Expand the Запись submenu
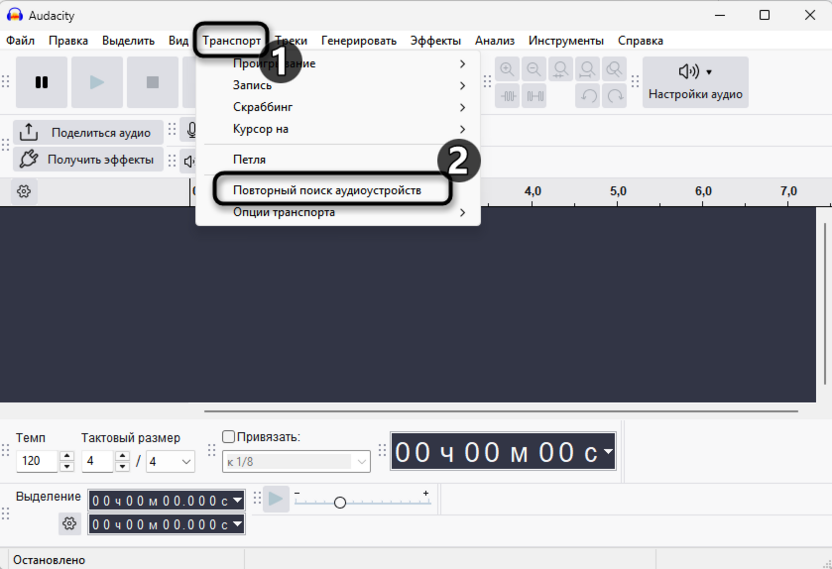 (338, 85)
